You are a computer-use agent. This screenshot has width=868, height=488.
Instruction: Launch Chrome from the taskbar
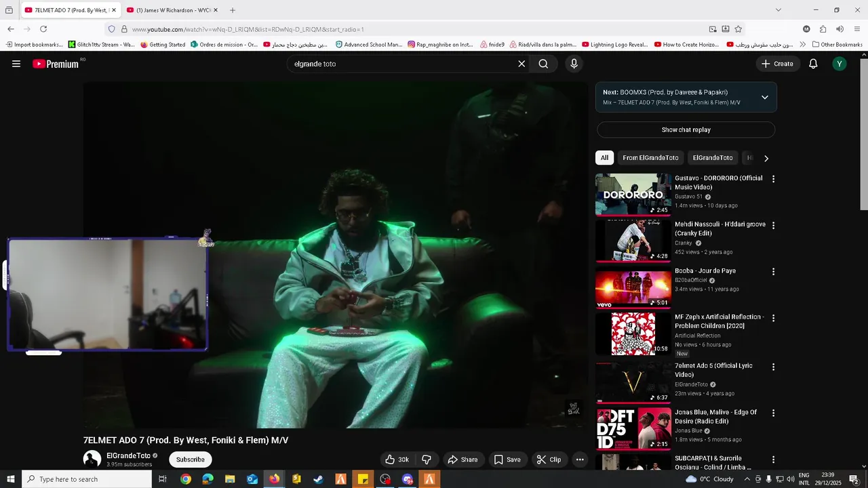pos(185,479)
